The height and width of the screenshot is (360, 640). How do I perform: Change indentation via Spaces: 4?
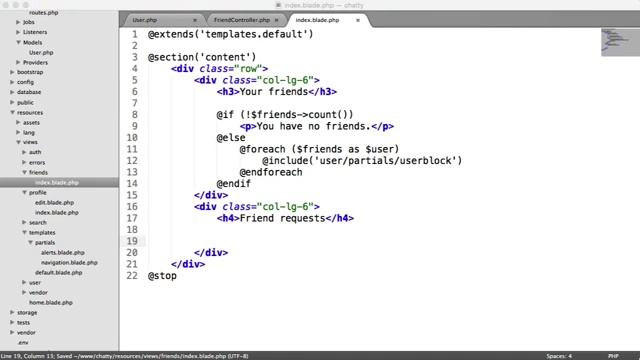(x=559, y=356)
